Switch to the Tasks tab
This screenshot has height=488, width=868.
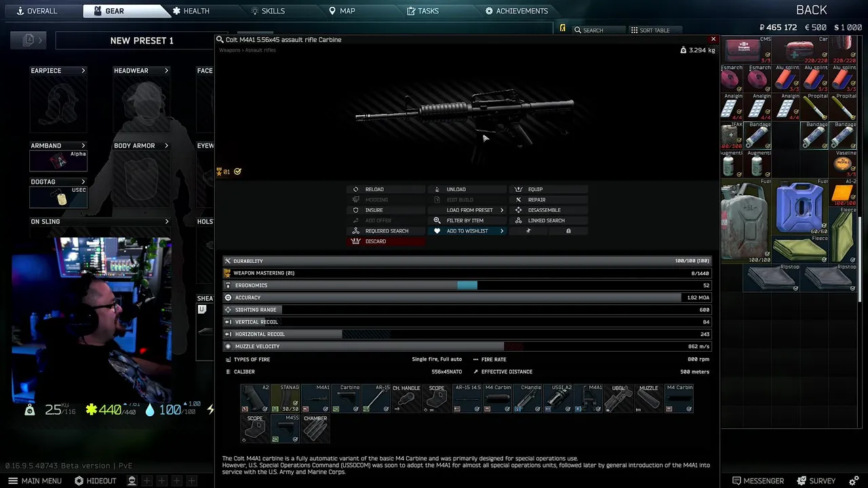click(x=423, y=11)
